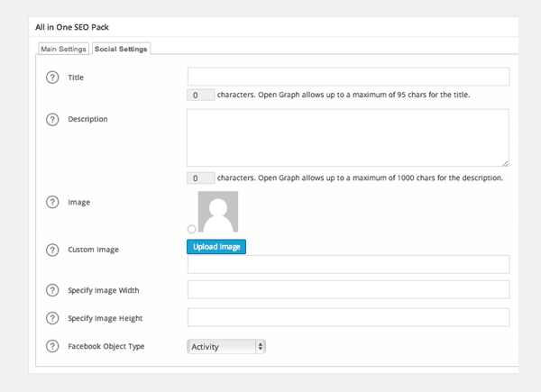Screen dimensions: 541x392
Task: Click help icon for Specify Image Height
Action: point(51,318)
